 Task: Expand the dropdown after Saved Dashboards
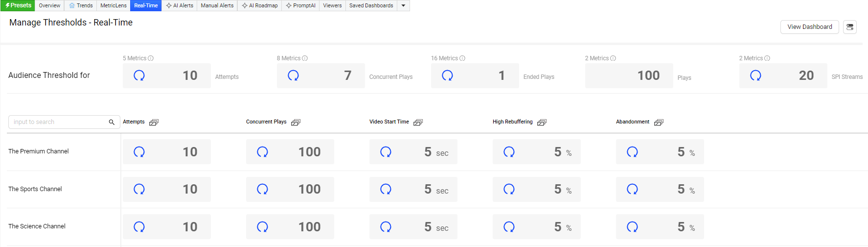[403, 6]
